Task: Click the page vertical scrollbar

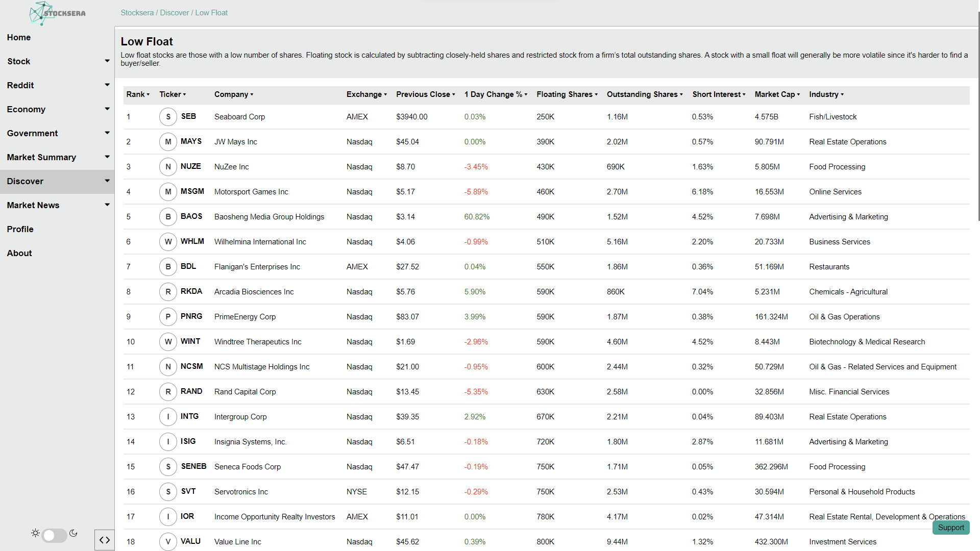Action: coord(978,117)
